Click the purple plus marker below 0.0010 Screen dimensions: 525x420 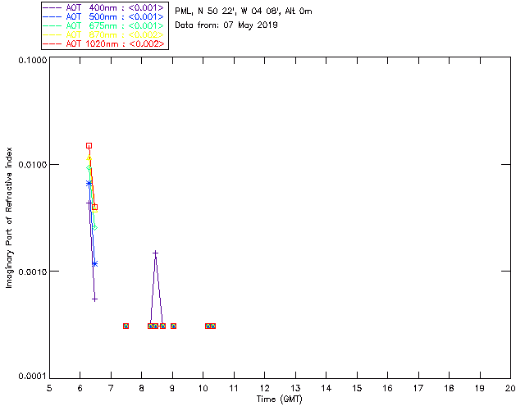click(x=95, y=299)
